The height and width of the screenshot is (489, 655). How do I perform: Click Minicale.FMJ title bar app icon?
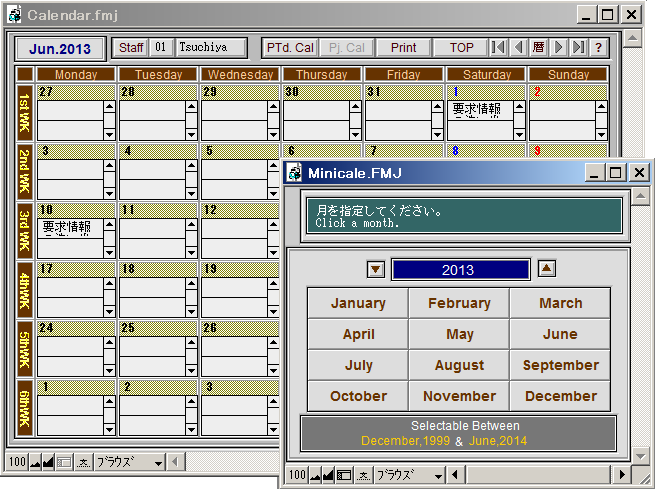[x=294, y=172]
